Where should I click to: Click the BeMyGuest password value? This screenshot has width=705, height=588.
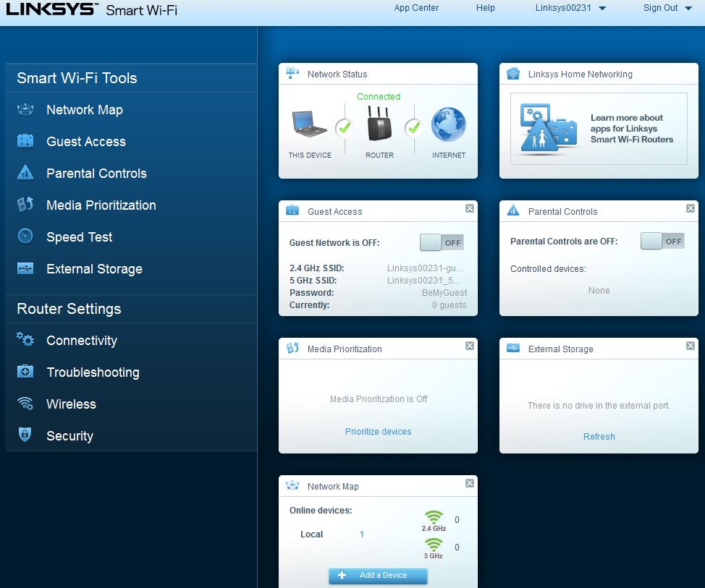[x=444, y=293]
